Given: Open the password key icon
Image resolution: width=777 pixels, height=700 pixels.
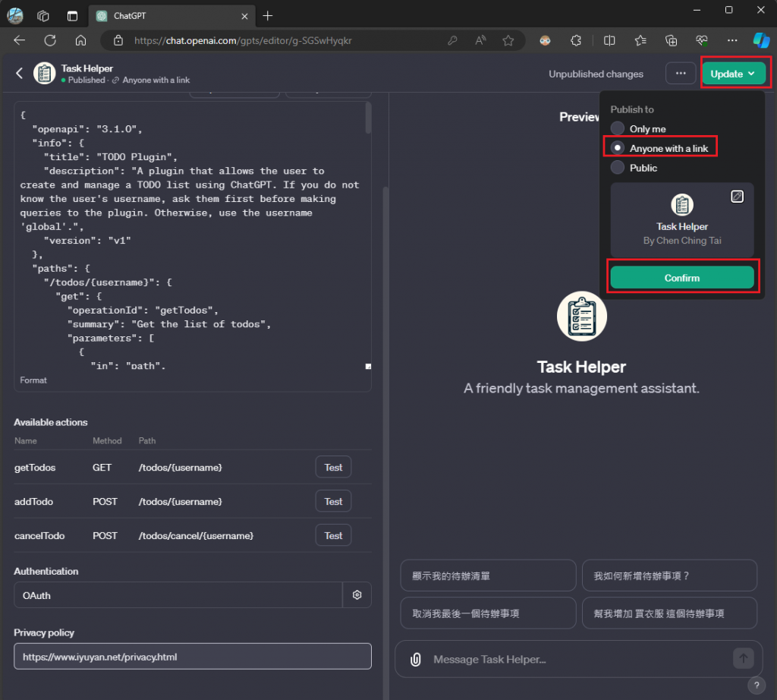Looking at the screenshot, I should coord(452,41).
